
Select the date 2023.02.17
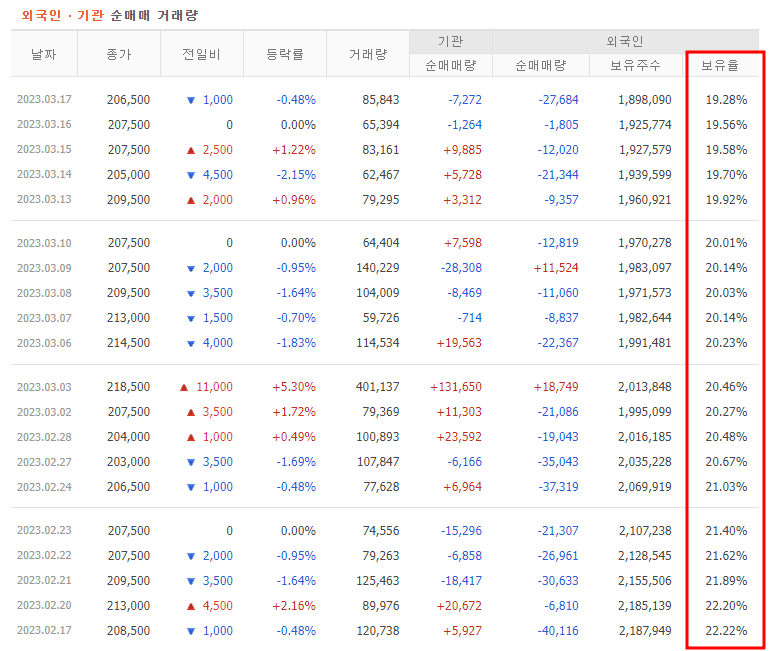point(44,631)
